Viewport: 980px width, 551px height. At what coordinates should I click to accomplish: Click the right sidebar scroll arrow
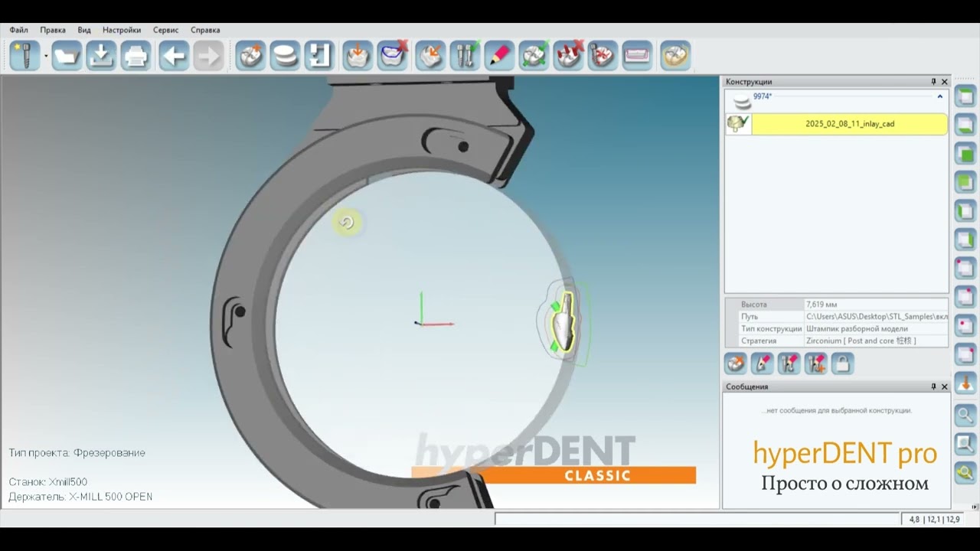tap(975, 507)
